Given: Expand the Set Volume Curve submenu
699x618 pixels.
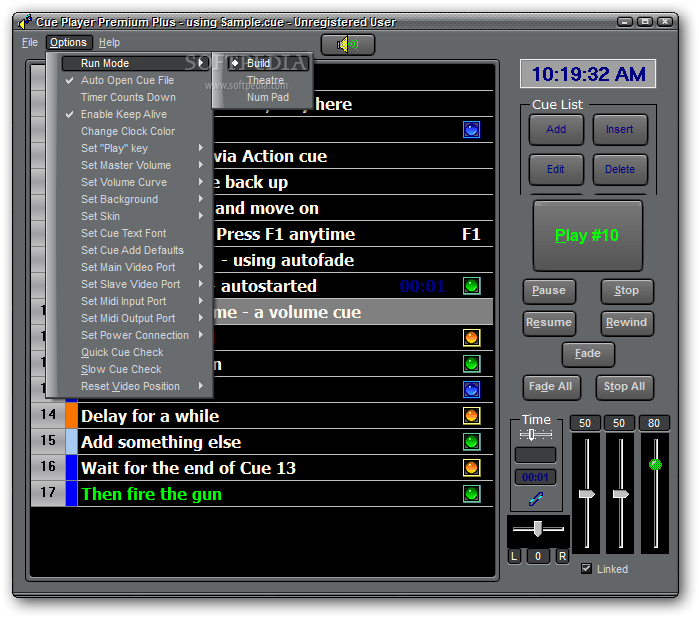Looking at the screenshot, I should 135,182.
